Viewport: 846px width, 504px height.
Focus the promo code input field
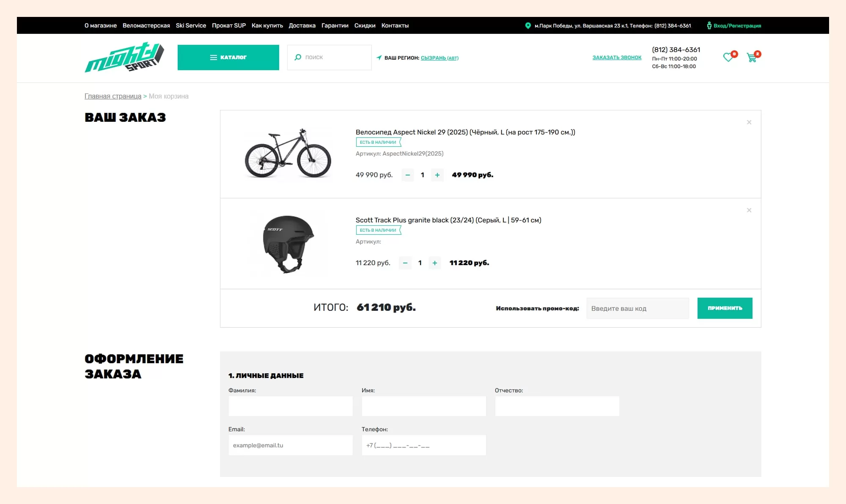pos(637,308)
